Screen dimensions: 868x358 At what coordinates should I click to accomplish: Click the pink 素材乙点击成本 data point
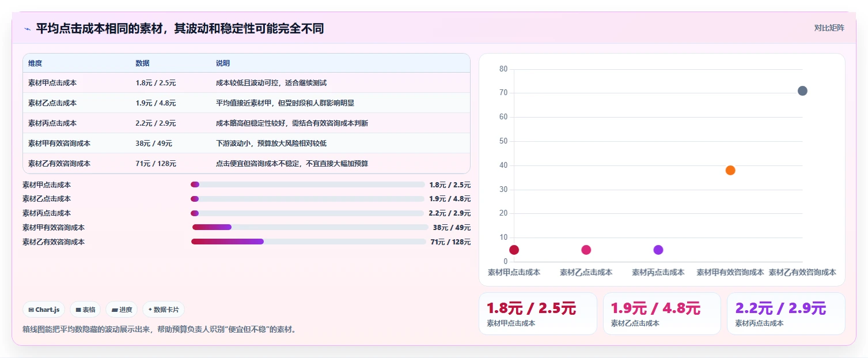[586, 250]
